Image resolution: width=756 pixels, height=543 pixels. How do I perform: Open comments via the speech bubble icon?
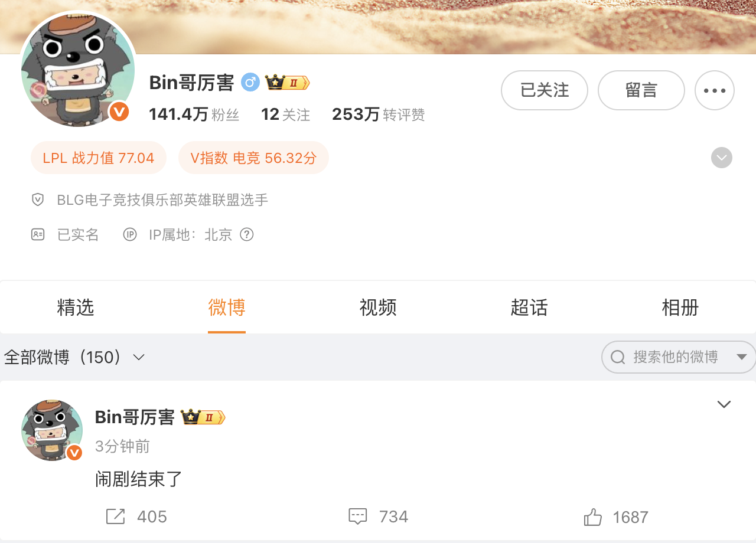tap(358, 517)
